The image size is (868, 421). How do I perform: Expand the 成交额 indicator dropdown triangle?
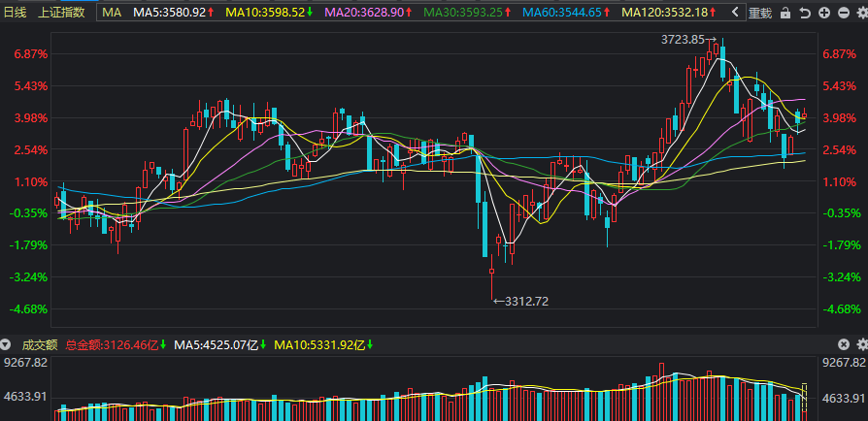(x=5, y=345)
